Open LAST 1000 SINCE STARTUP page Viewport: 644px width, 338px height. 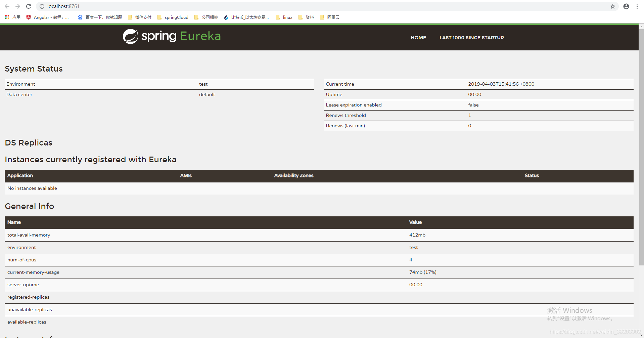472,38
